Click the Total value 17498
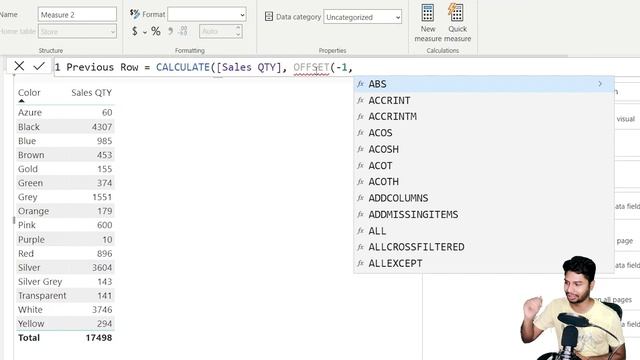This screenshot has width=640, height=360. (99, 338)
